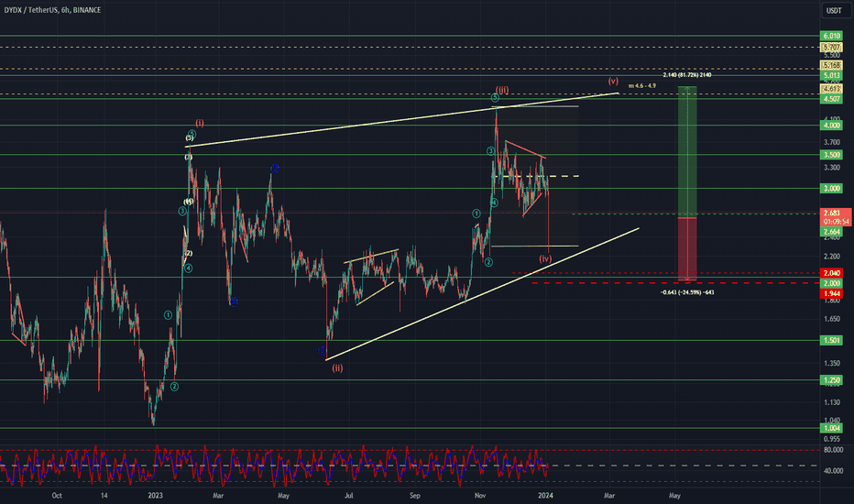This screenshot has height=504, width=854.
Task: Select the green profit zone of long position
Action: [687, 151]
